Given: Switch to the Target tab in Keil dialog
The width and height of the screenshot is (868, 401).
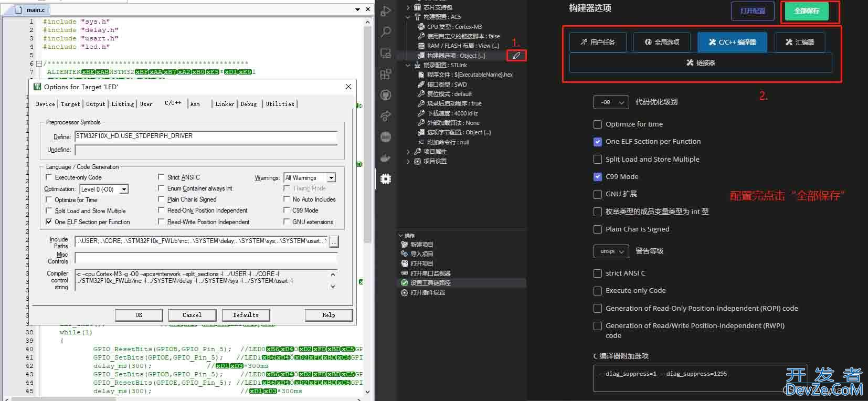Looking at the screenshot, I should click(70, 104).
